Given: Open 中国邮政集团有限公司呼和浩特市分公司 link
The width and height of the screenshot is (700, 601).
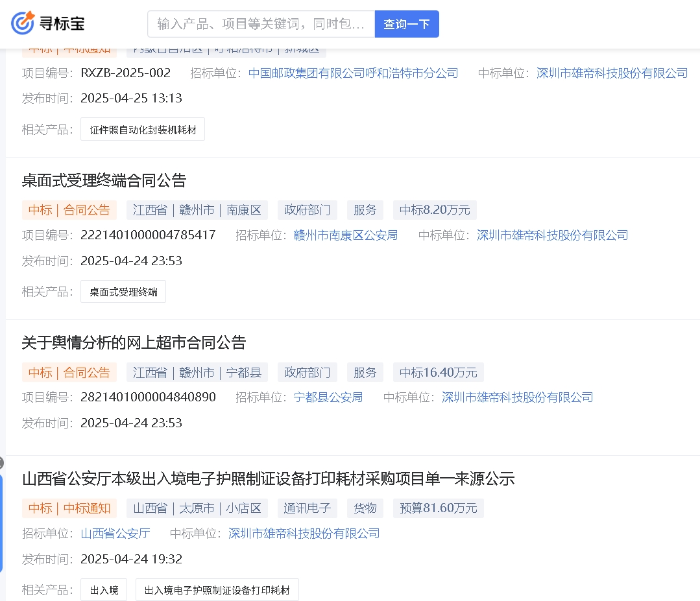Looking at the screenshot, I should click(x=353, y=73).
